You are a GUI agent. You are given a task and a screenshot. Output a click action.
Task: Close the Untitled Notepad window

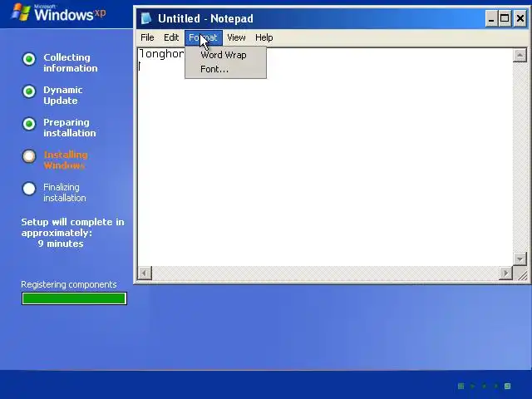pos(520,18)
